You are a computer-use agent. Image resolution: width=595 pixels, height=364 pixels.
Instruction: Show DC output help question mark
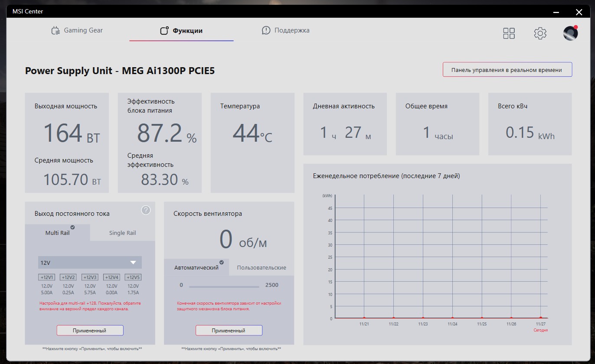tap(146, 210)
